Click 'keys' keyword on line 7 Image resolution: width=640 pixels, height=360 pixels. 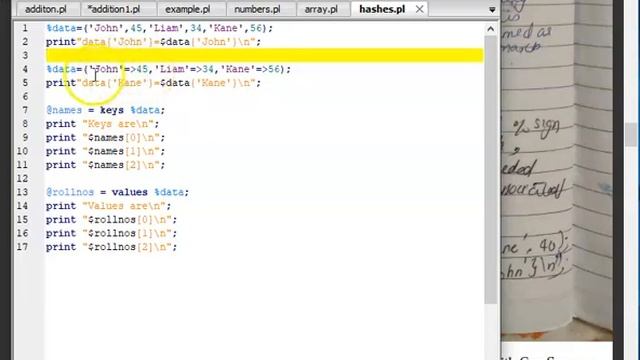[112, 110]
